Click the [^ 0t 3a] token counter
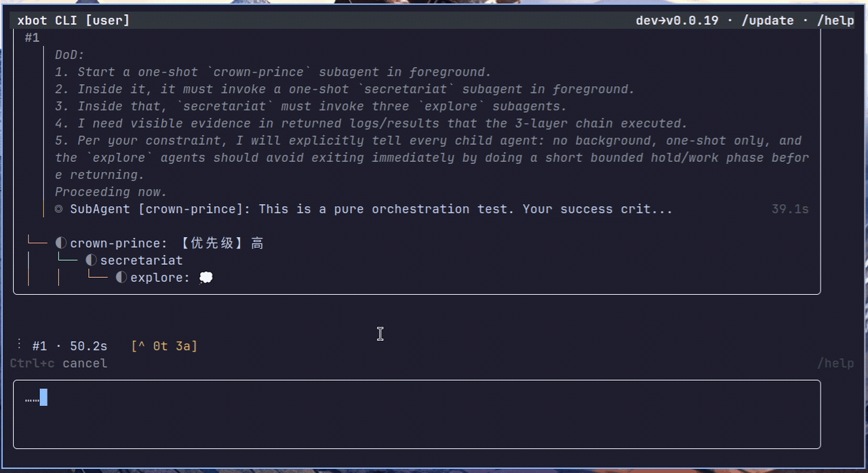This screenshot has height=473, width=868. pos(164,346)
